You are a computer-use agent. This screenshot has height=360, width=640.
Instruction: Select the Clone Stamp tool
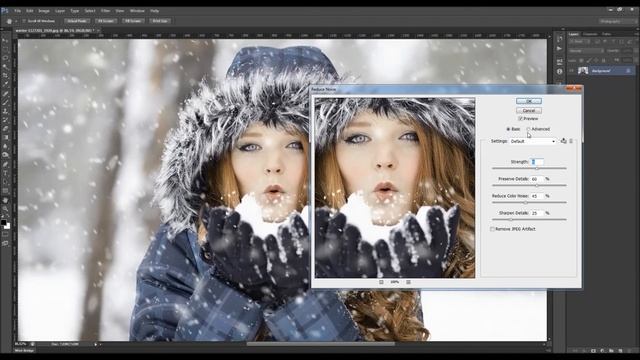(x=5, y=111)
